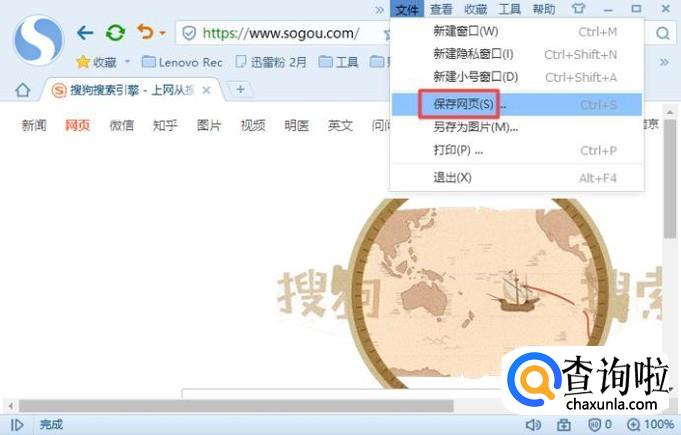Image resolution: width=681 pixels, height=435 pixels.
Task: Open the Lenovo Rec bookmark folder
Action: (x=182, y=63)
